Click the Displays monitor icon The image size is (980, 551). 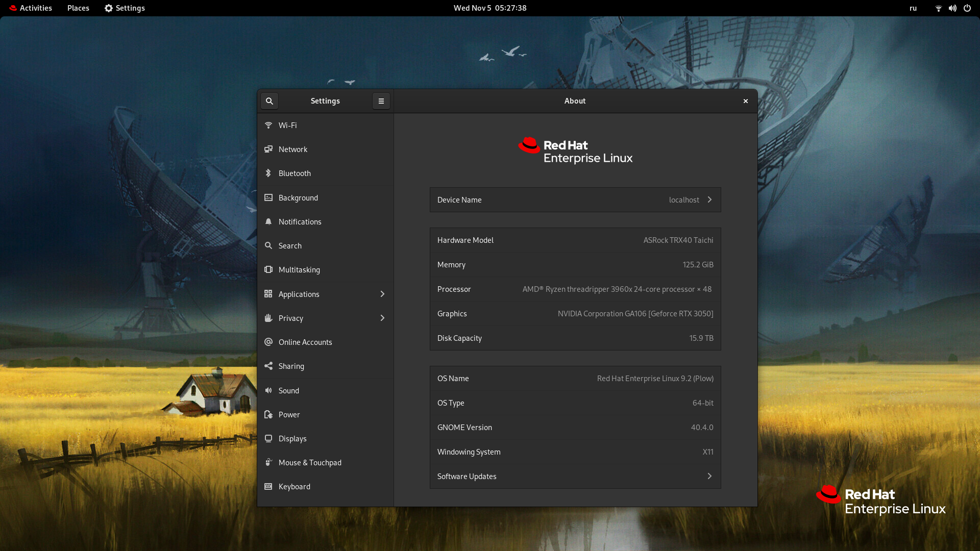[268, 438]
